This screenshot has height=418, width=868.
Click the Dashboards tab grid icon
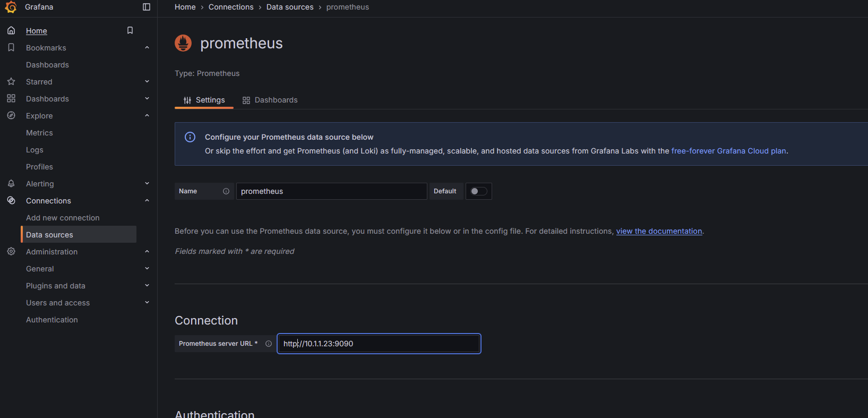pyautogui.click(x=246, y=100)
